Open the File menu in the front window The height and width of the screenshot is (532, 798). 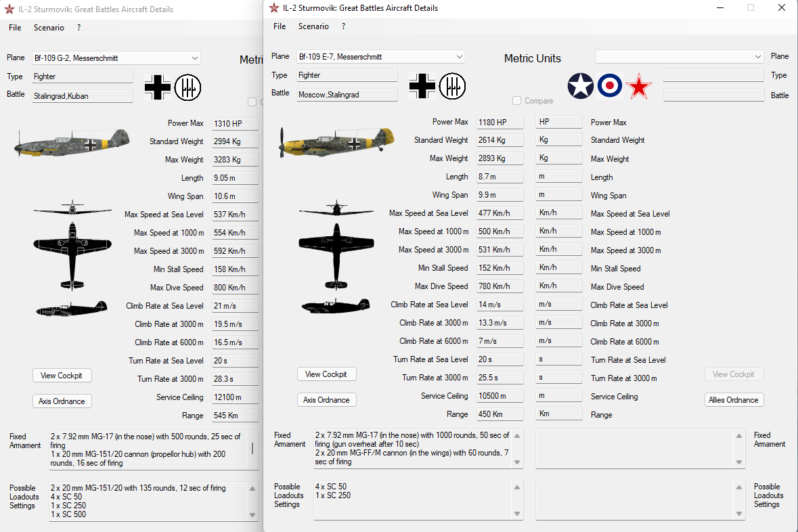pyautogui.click(x=280, y=26)
